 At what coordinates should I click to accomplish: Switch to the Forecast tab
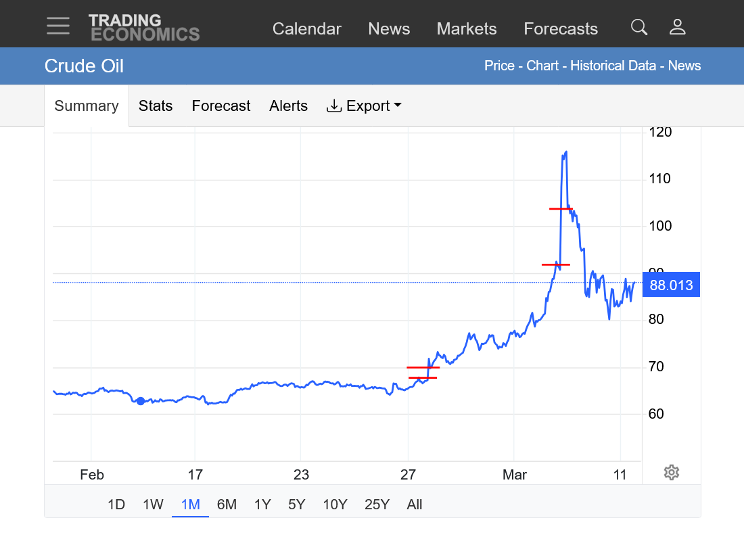tap(221, 106)
